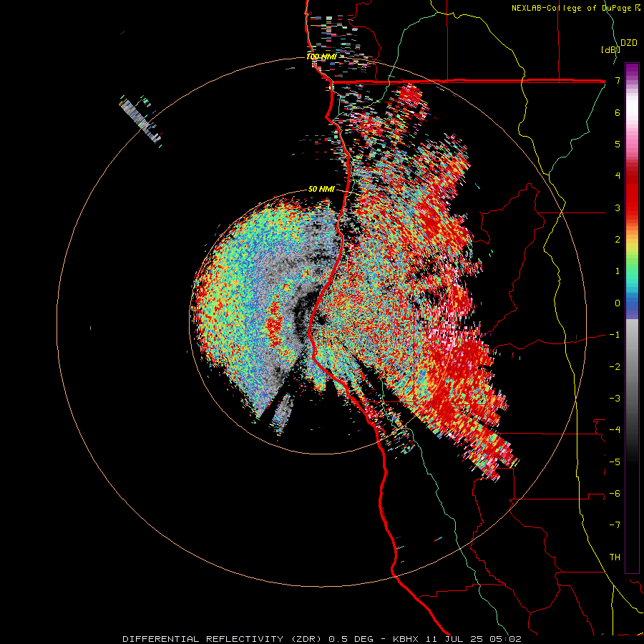Click the 1 tick label on color scale
Viewport: 644px width, 644px height.
click(x=618, y=271)
